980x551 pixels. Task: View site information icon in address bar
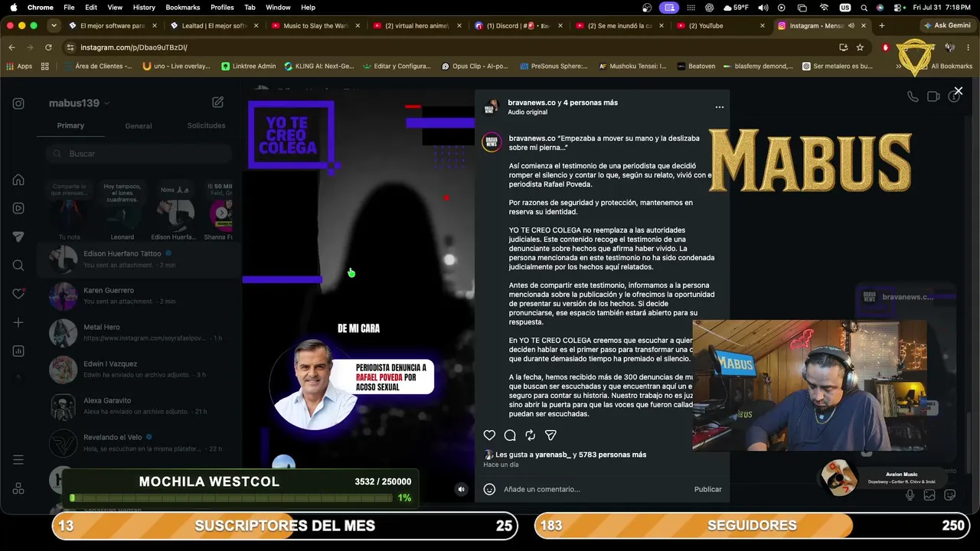pos(71,47)
